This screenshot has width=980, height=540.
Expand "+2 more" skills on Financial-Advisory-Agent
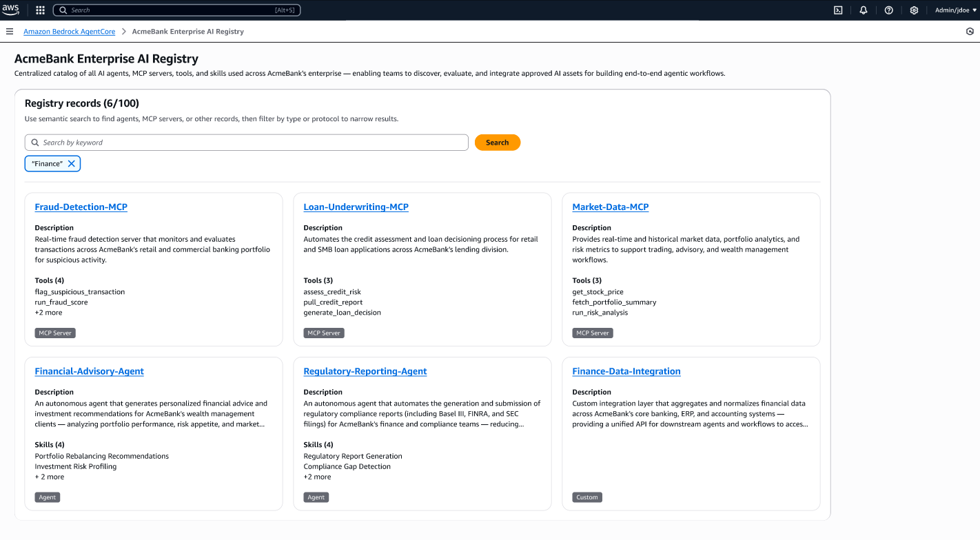[49, 477]
